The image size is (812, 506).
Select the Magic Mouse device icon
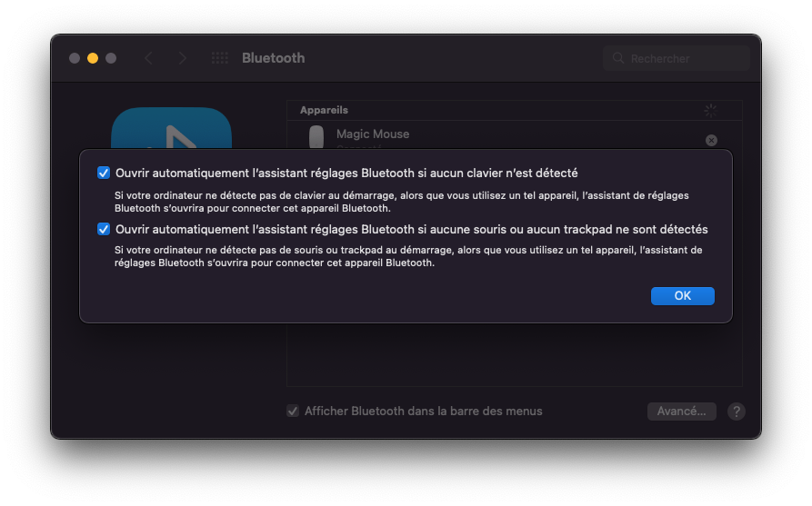coord(316,137)
